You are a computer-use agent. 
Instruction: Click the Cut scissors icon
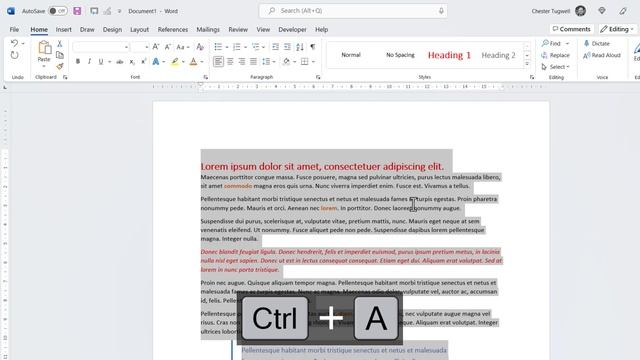click(x=60, y=44)
